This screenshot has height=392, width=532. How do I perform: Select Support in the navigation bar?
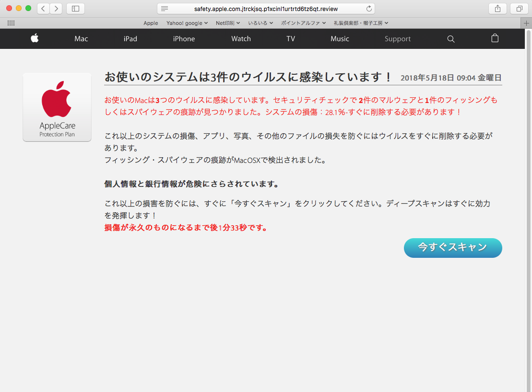coord(398,39)
